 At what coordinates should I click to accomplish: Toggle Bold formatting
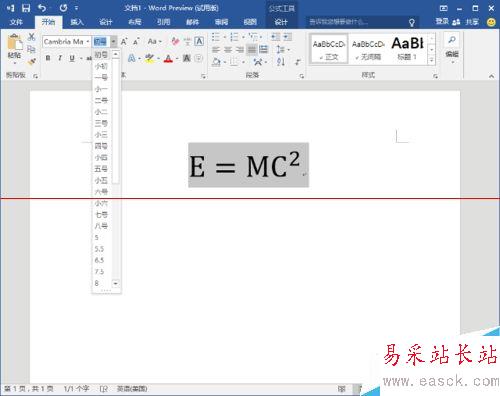[48, 58]
